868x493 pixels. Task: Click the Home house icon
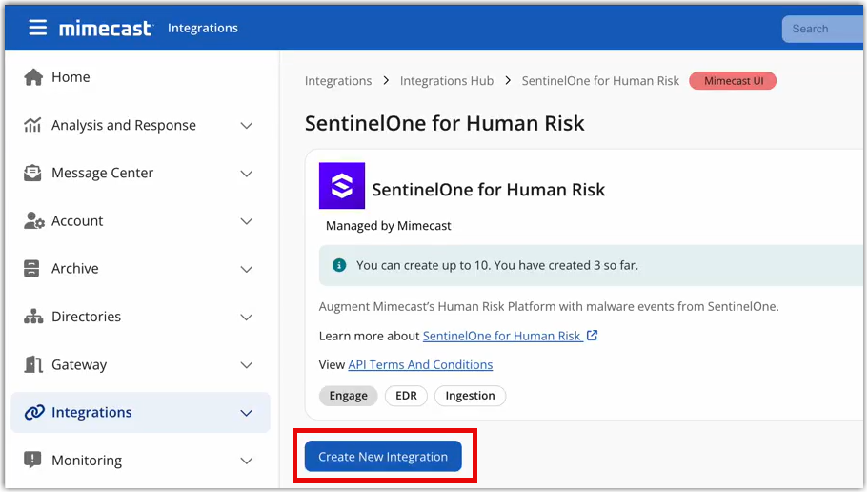click(x=33, y=77)
